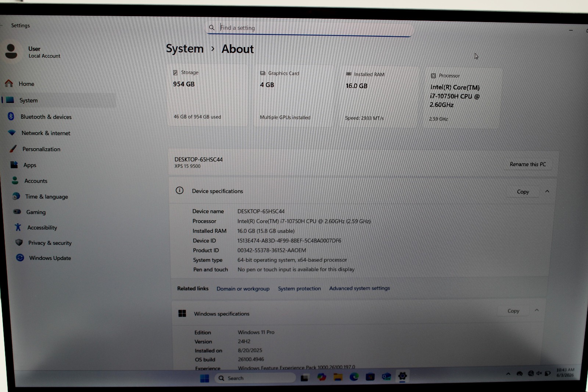Click the Rename this PC button
588x392 pixels.
coord(528,164)
